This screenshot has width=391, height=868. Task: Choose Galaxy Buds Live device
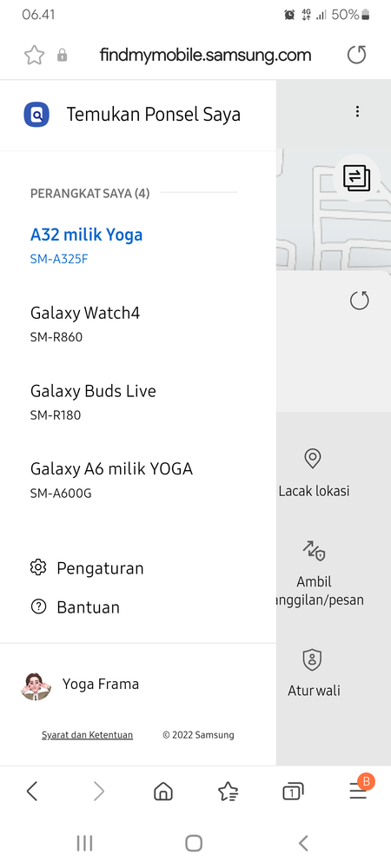point(93,401)
